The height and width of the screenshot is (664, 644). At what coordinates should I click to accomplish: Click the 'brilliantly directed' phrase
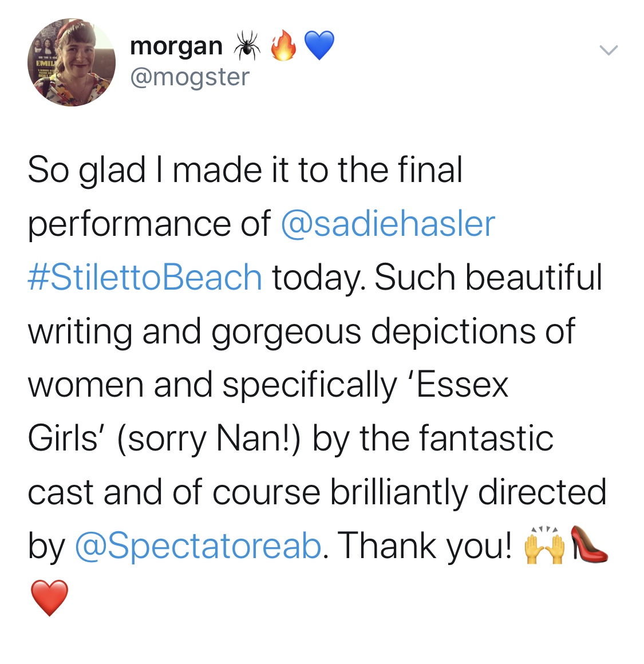coord(468,492)
